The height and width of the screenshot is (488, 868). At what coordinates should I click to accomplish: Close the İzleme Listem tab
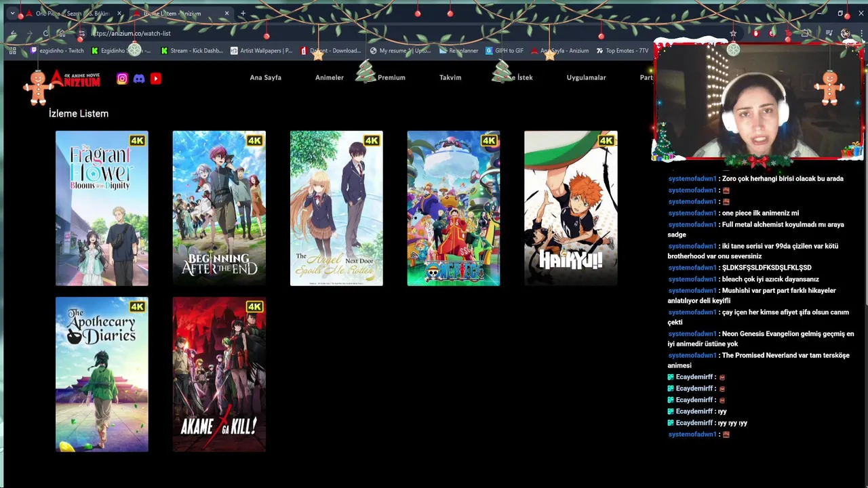pyautogui.click(x=226, y=14)
